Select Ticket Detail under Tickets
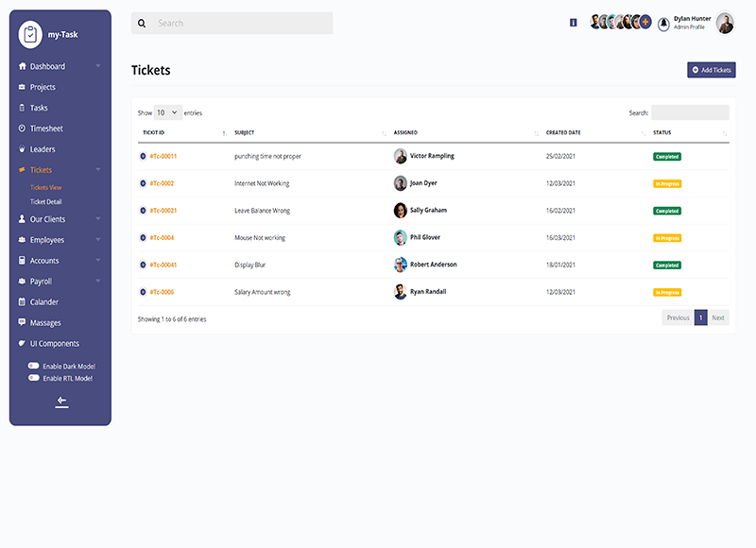This screenshot has height=548, width=756. 46,201
